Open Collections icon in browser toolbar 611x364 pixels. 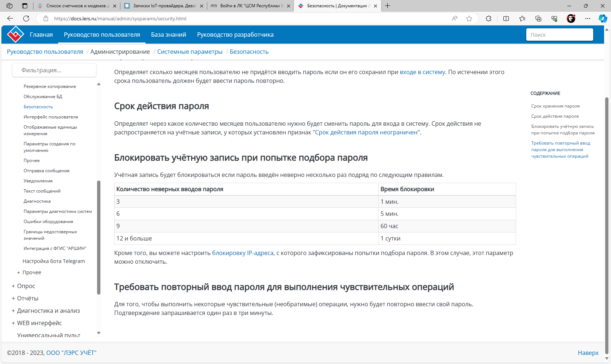538,19
